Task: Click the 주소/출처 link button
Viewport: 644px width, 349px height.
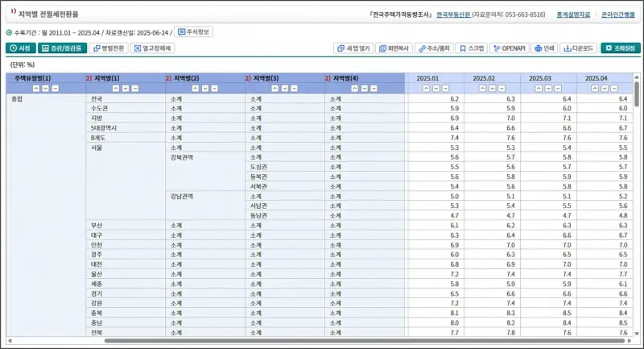Action: coord(434,48)
